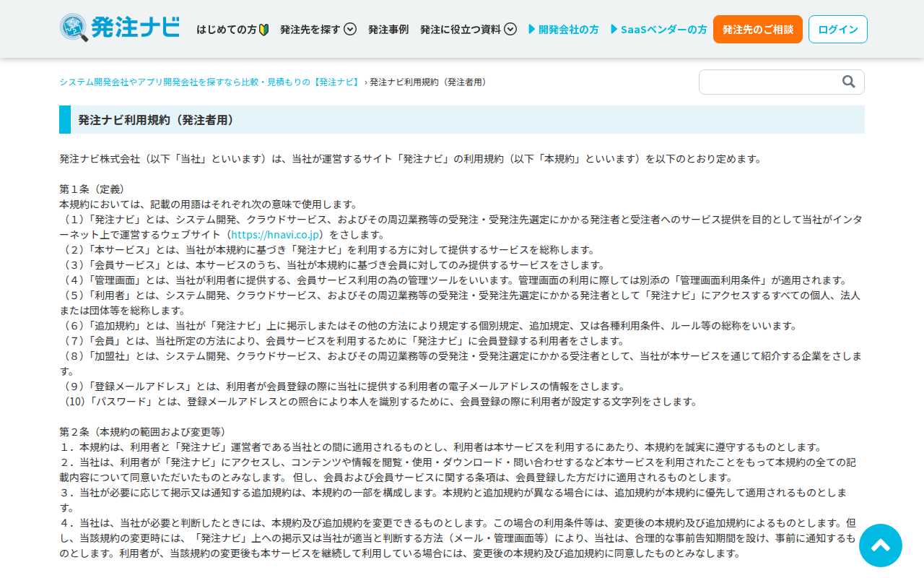
Task: Click the line starting （6）「追加規約」とは
Action: 428,326
